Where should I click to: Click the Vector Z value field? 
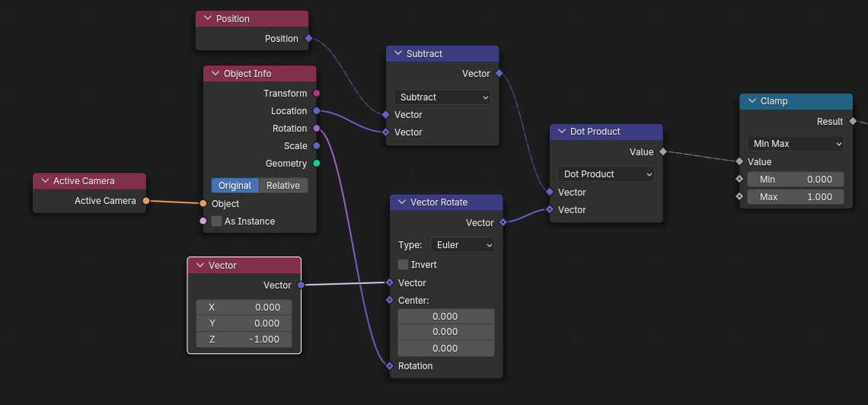[x=244, y=340]
